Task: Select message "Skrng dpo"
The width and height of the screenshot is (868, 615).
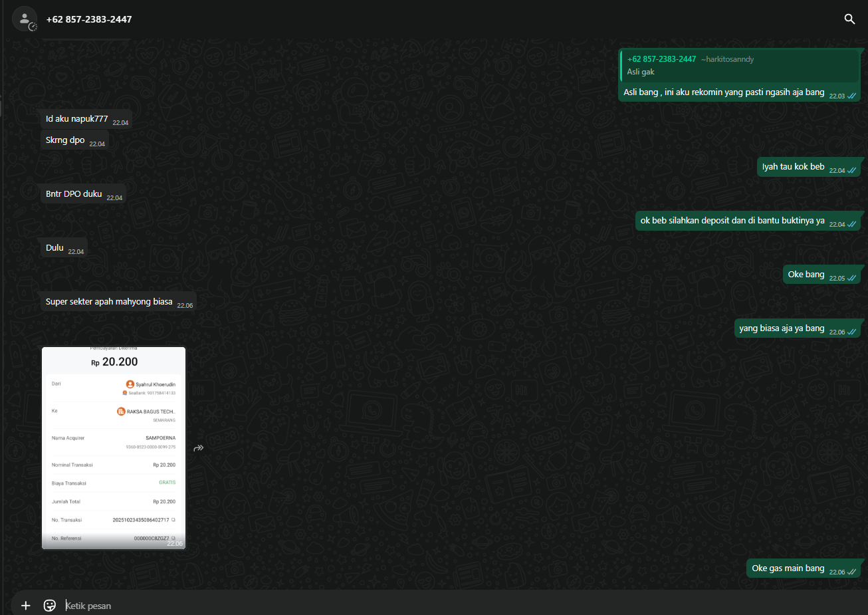Action: click(x=74, y=140)
